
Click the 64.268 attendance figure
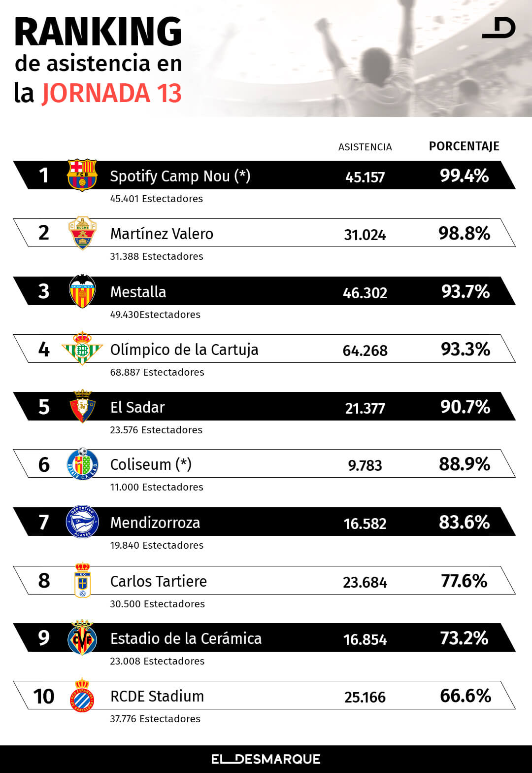coord(365,351)
